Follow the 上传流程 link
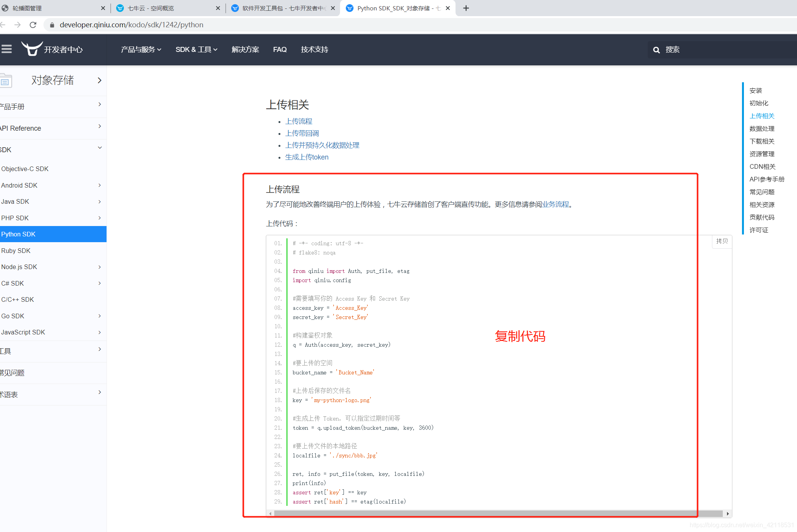The width and height of the screenshot is (797, 532). coord(299,121)
